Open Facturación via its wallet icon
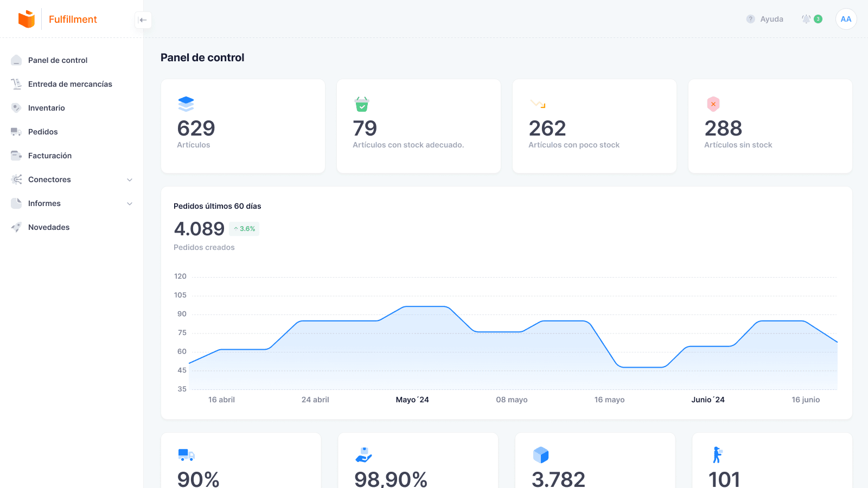868x488 pixels. [16, 156]
